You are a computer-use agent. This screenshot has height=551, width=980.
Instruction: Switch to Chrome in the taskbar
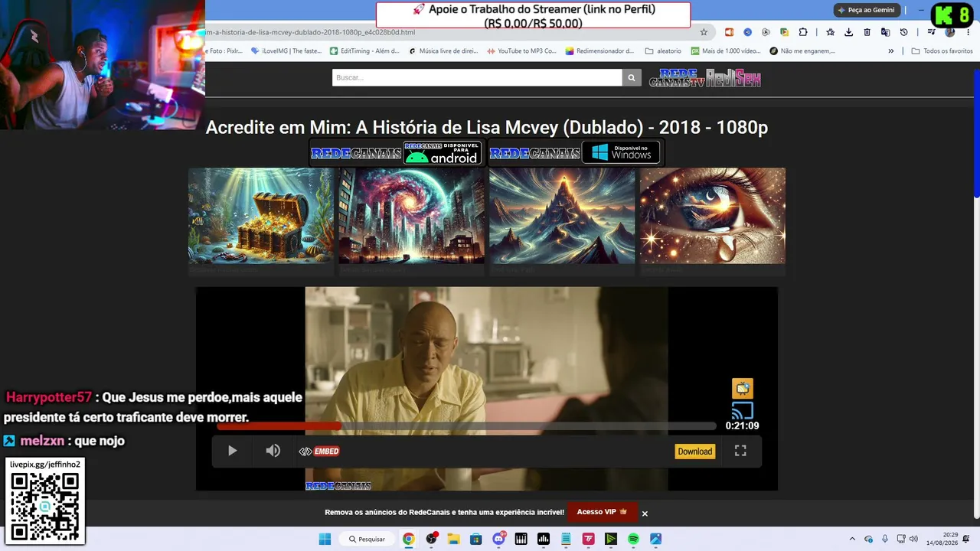[x=409, y=539]
